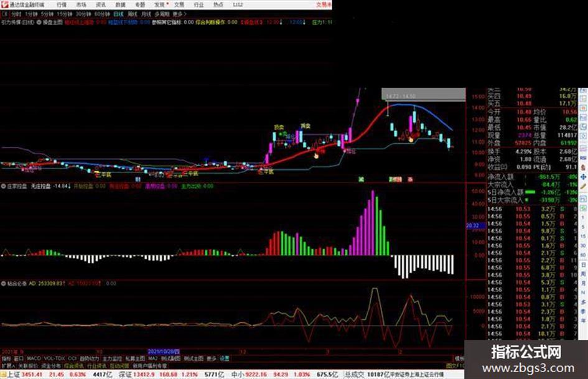The image size is (588, 379).
Task: Select the MA2 indicator tab
Action: (x=152, y=358)
